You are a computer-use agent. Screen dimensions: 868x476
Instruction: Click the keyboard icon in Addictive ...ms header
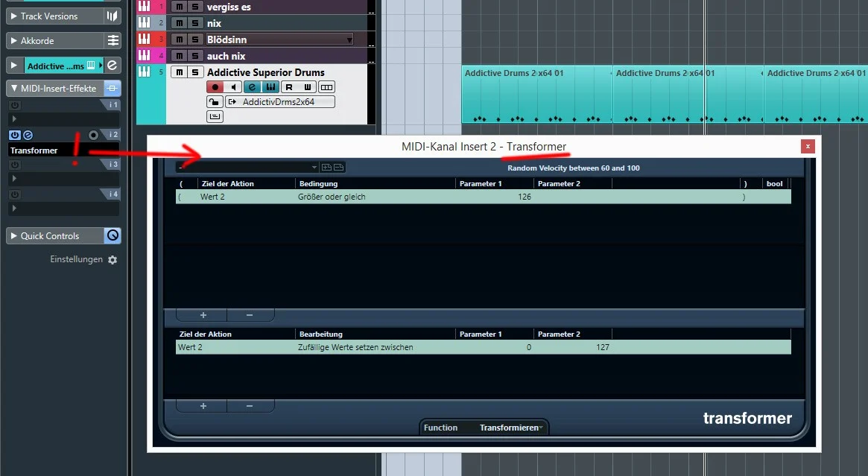pyautogui.click(x=91, y=66)
